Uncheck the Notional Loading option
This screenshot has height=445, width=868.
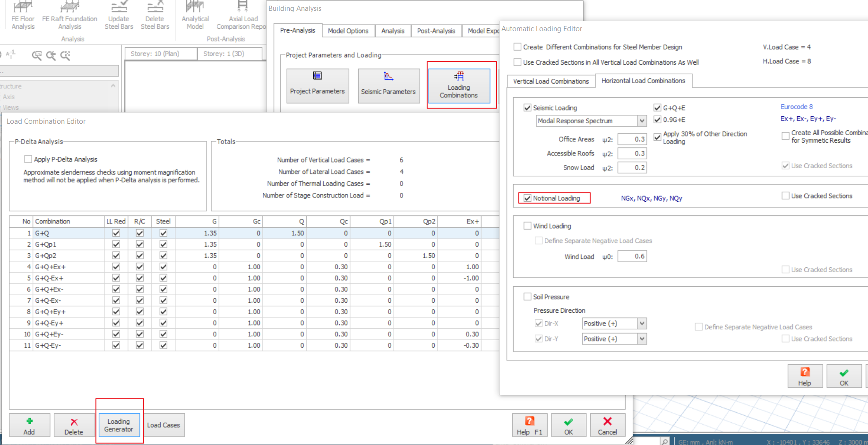[x=528, y=198]
